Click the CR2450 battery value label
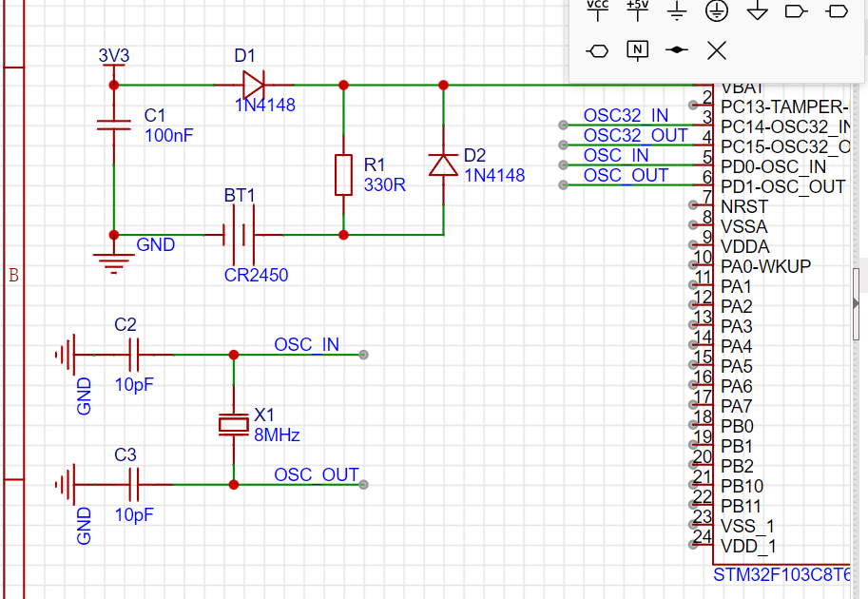The width and height of the screenshot is (868, 599). click(256, 275)
